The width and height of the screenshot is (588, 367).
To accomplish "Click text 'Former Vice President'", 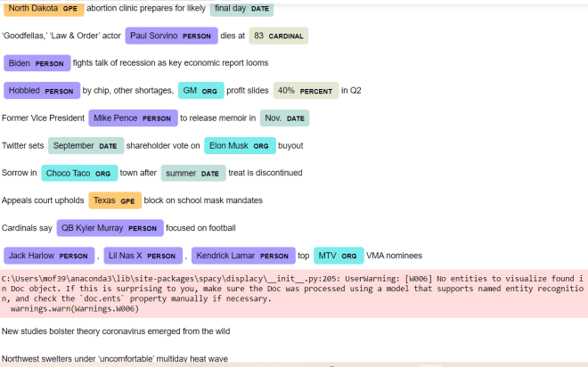I will (43, 118).
